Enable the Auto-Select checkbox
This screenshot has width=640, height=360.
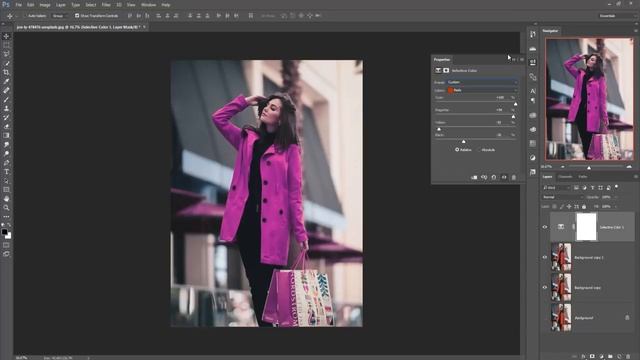[24, 16]
